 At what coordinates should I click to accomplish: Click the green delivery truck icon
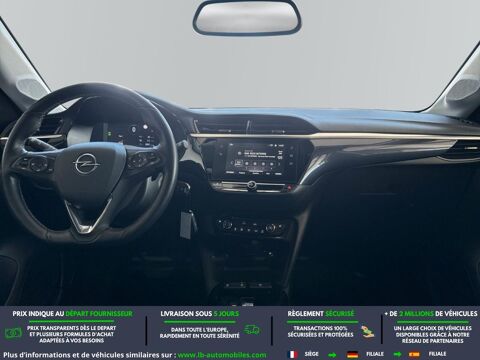point(252,330)
